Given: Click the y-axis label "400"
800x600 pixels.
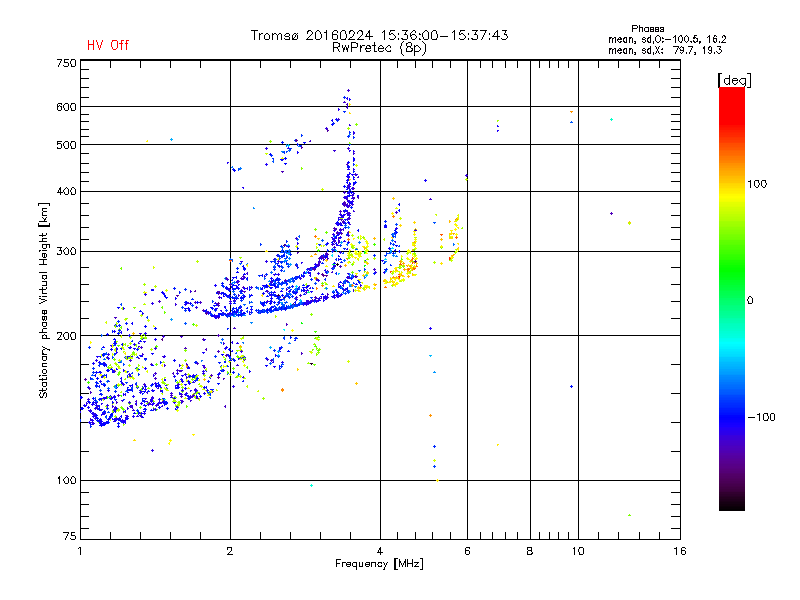Looking at the screenshot, I should coord(66,191).
